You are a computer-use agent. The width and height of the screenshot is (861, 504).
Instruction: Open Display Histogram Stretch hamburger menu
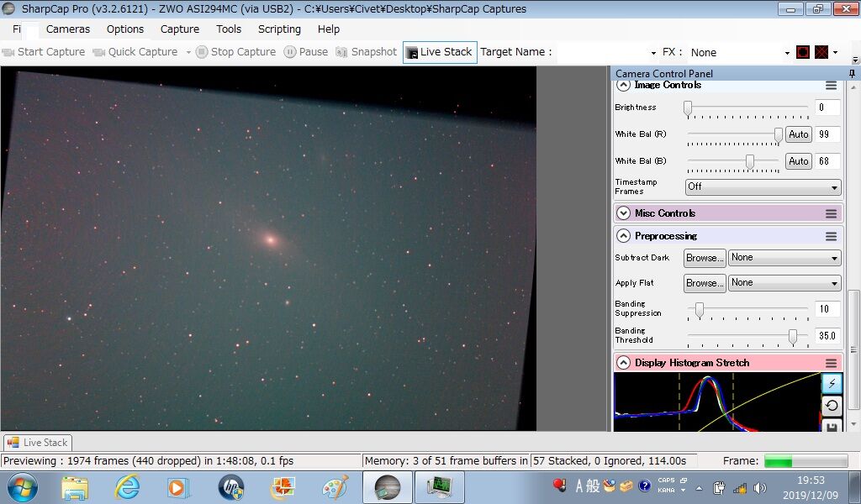[831, 363]
